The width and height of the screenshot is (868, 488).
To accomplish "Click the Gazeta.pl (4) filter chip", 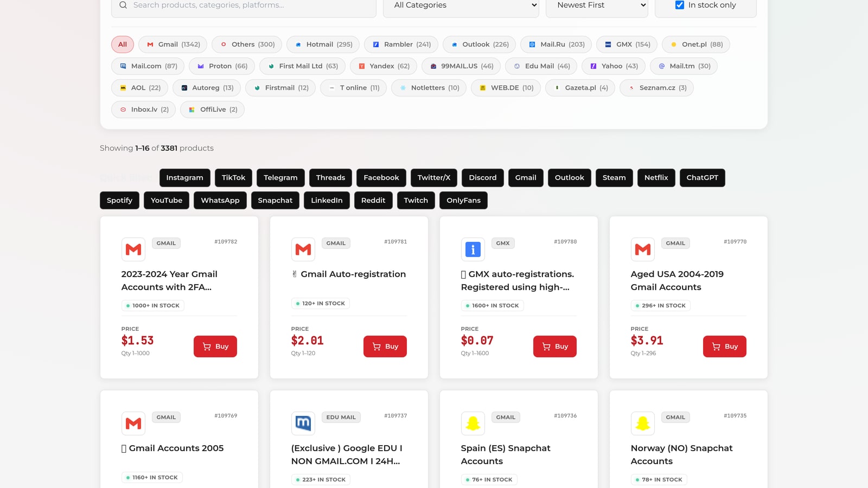I will (x=580, y=88).
